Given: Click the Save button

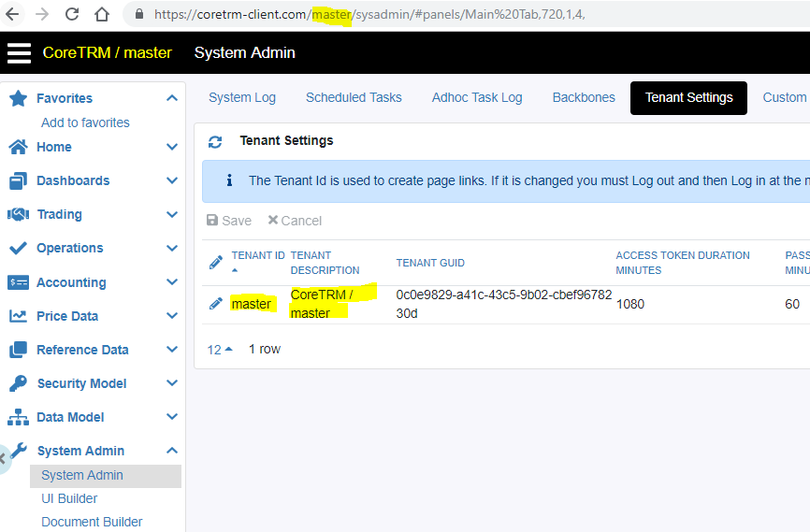Looking at the screenshot, I should (x=229, y=221).
